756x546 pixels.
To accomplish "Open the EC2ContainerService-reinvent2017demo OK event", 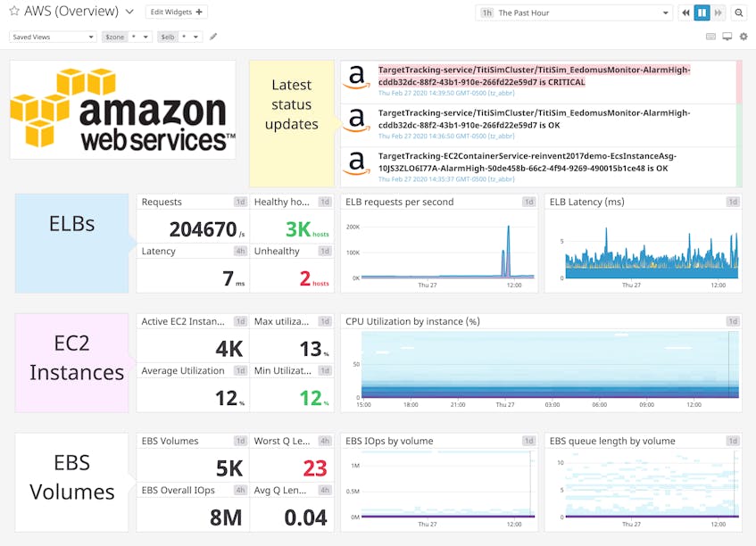I will [528, 162].
